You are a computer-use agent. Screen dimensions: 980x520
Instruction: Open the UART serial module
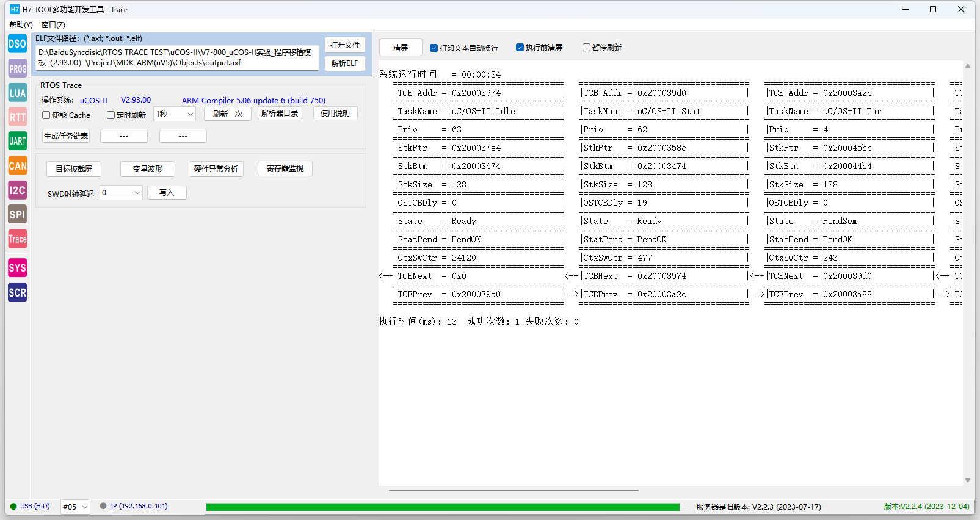(17, 141)
